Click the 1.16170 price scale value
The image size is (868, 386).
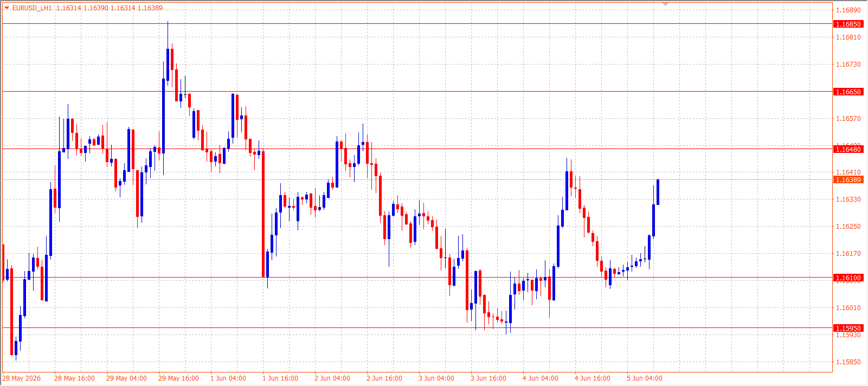848,254
